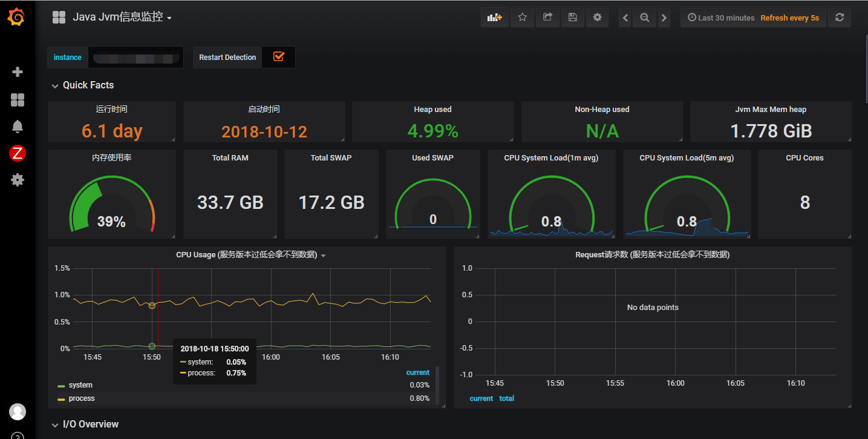Uncheck the Restart Detection checkbox
This screenshot has width=868, height=439.
[x=279, y=57]
